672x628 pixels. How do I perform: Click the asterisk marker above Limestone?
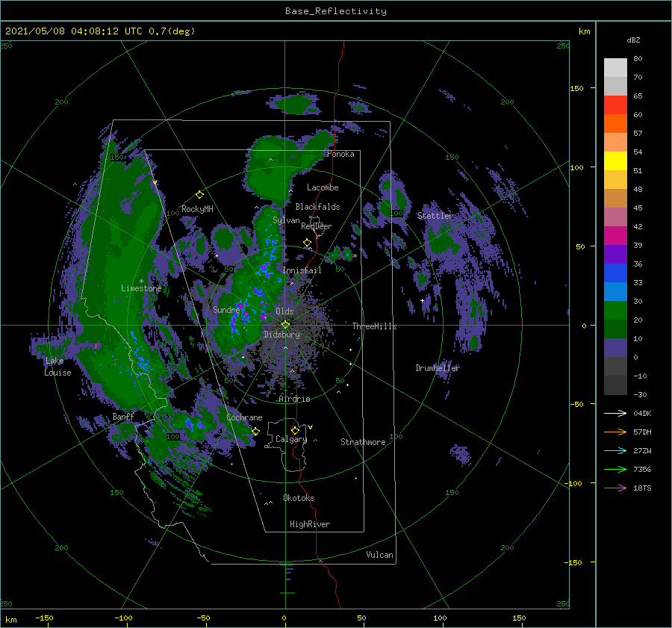[141, 282]
